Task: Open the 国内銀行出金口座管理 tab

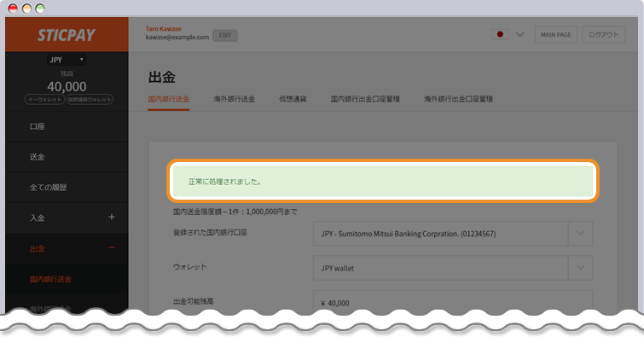Action: tap(365, 99)
